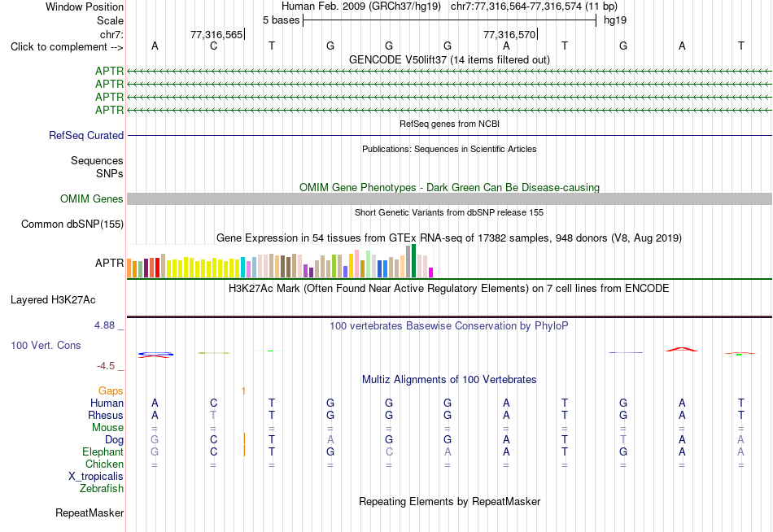Click the 4.88 conservation axis maximum
The height and width of the screenshot is (532, 773).
point(104,325)
